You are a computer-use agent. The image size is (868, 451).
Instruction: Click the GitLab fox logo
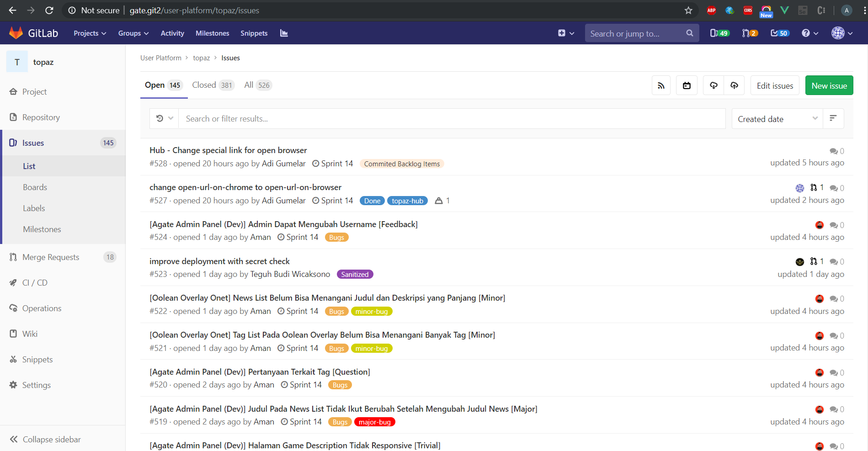tap(16, 33)
